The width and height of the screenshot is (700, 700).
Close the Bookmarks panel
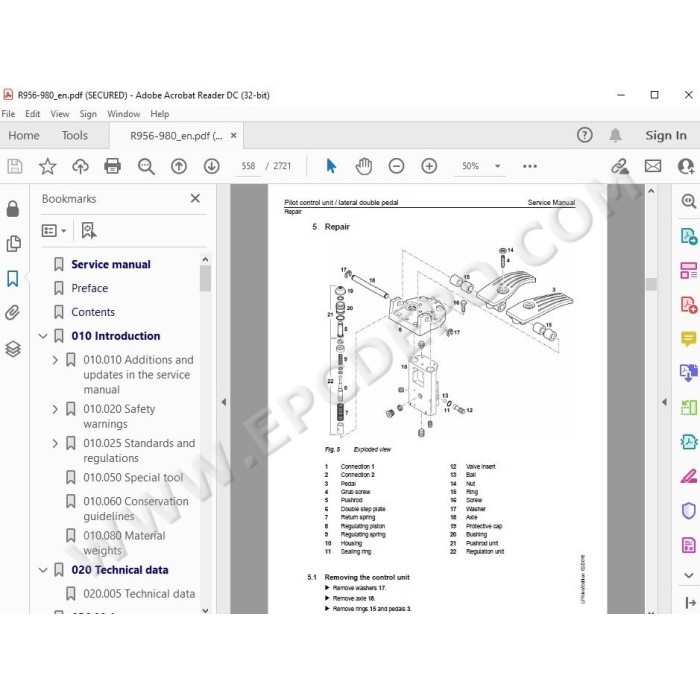[x=195, y=198]
